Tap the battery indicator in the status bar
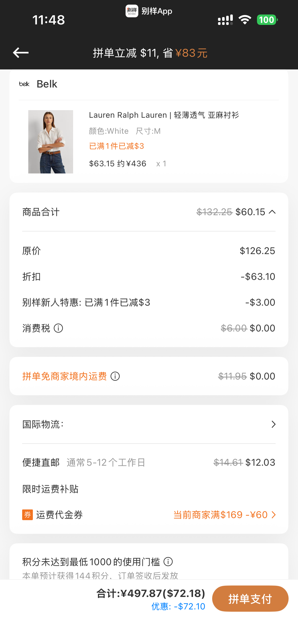Screen dimensions: 298x644 click(x=267, y=20)
